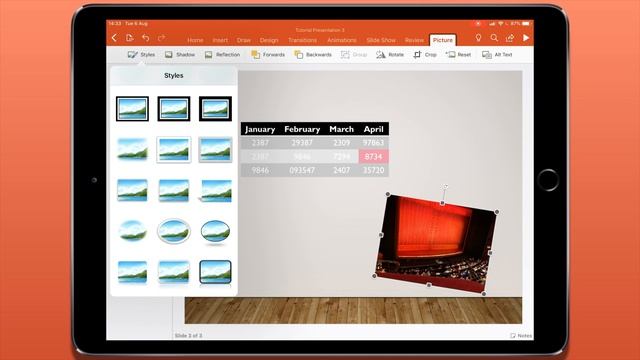Apply the gray frame style in second row

216,149
